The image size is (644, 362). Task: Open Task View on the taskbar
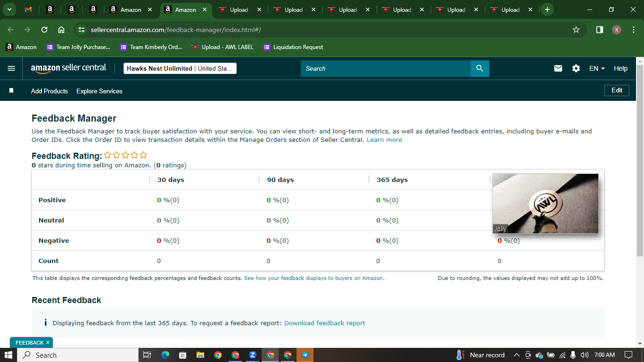(147, 355)
